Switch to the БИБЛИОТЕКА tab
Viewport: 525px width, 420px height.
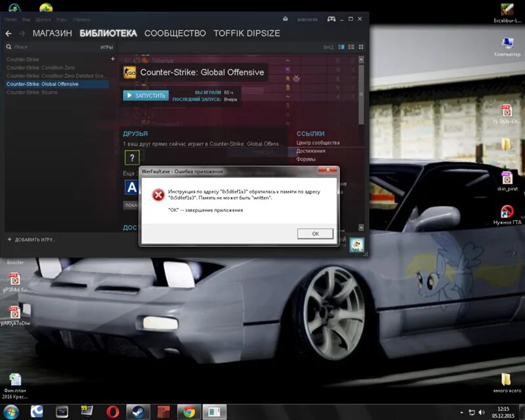coord(108,33)
